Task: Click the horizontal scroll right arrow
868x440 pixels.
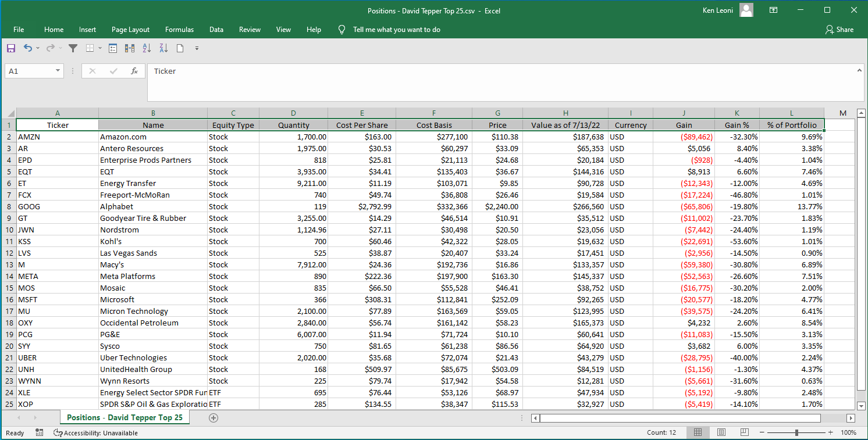Action: tap(851, 418)
